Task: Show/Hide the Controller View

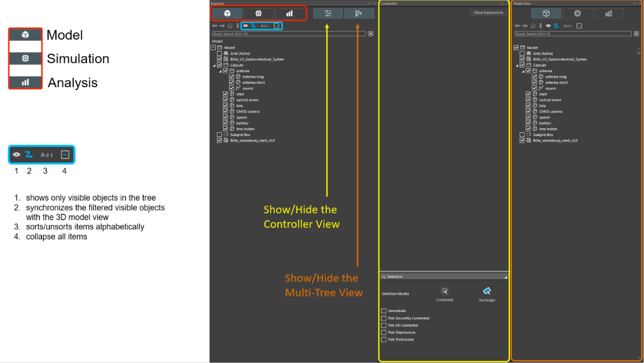Action: coord(327,13)
